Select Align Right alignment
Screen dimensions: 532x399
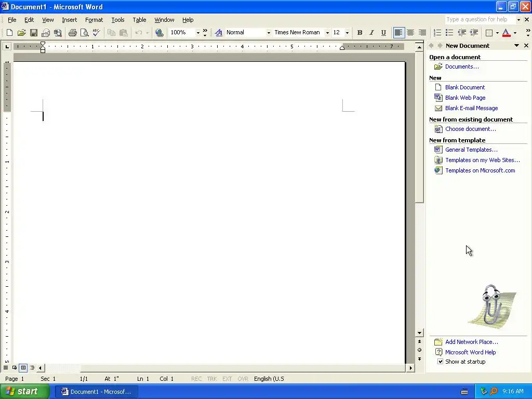click(x=422, y=33)
